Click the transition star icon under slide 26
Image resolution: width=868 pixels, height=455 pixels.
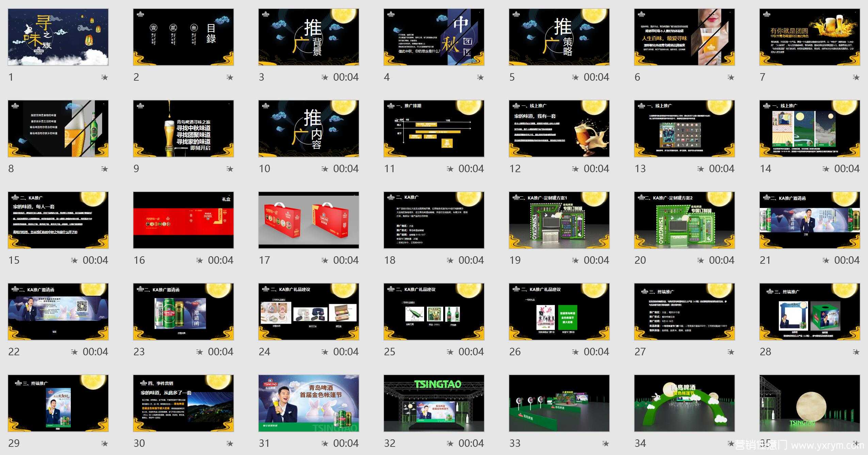575,352
